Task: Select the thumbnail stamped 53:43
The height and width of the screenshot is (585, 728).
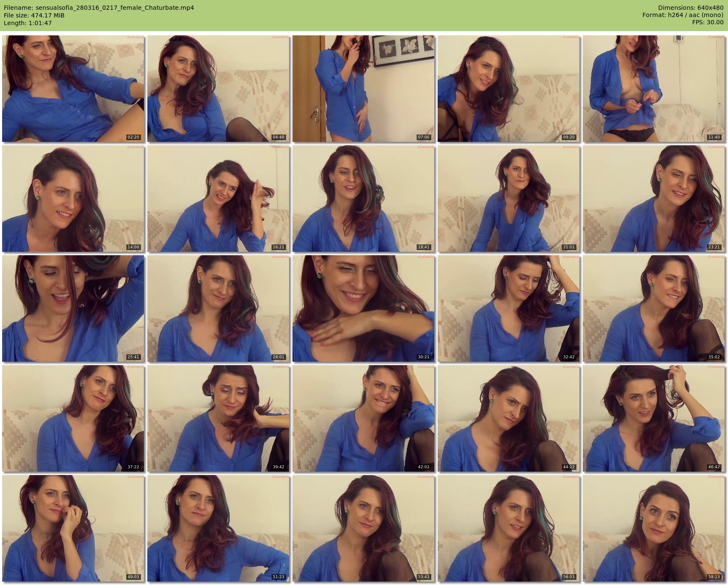Action: pos(364,528)
